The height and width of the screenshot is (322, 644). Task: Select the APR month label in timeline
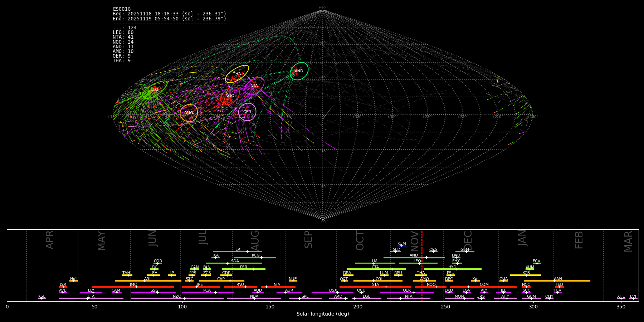tap(50, 240)
